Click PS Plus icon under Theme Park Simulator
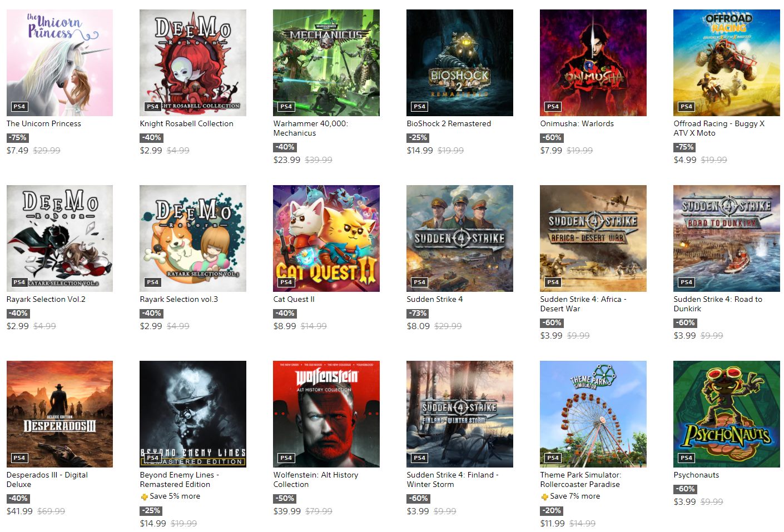 coord(544,496)
